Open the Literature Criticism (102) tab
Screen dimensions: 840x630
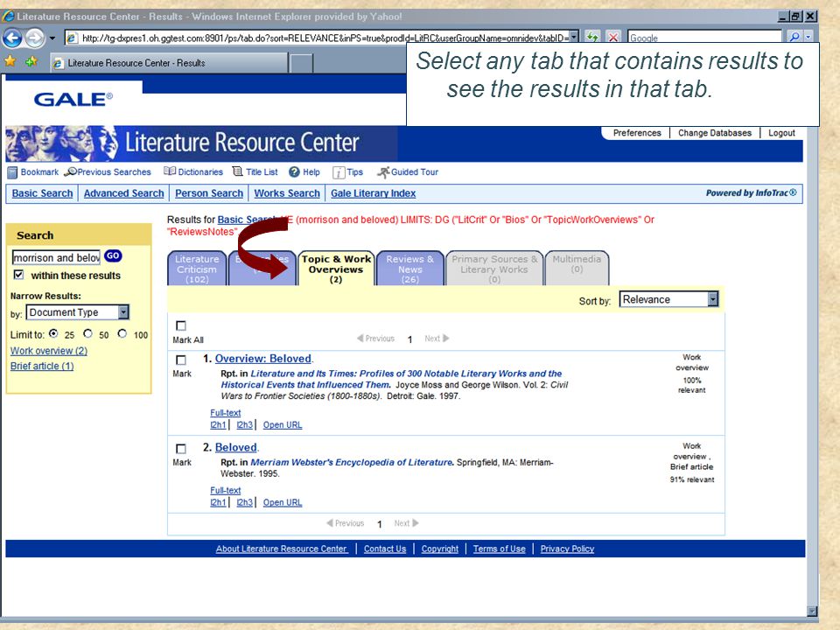point(197,269)
